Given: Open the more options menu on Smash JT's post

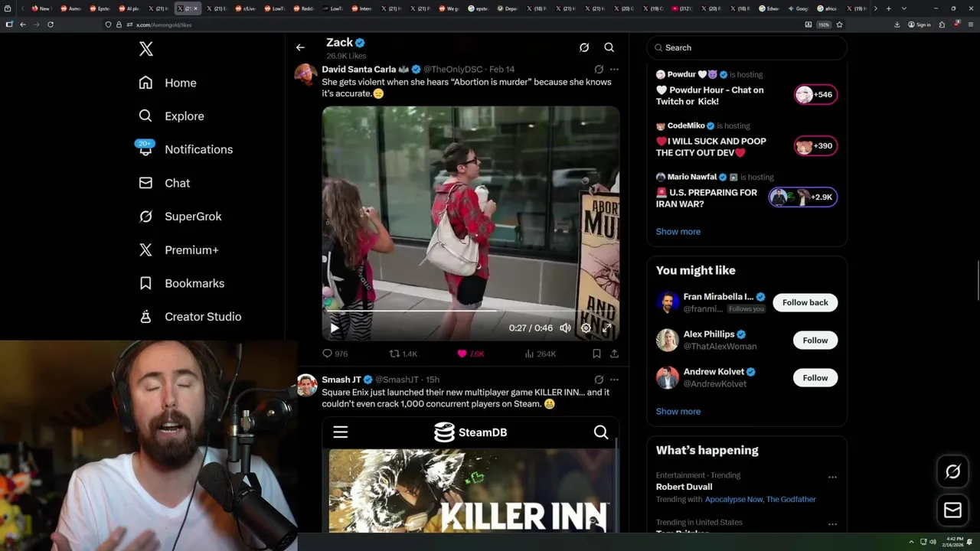Looking at the screenshot, I should pyautogui.click(x=614, y=380).
